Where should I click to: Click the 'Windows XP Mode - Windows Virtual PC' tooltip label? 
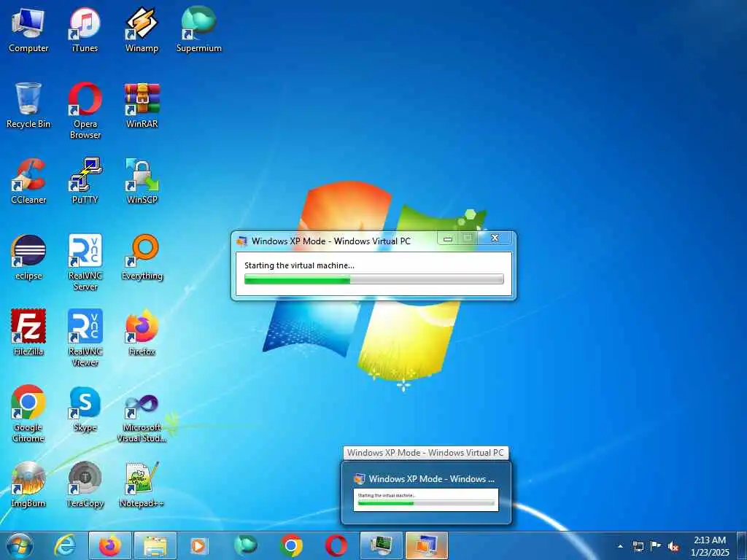pyautogui.click(x=425, y=452)
